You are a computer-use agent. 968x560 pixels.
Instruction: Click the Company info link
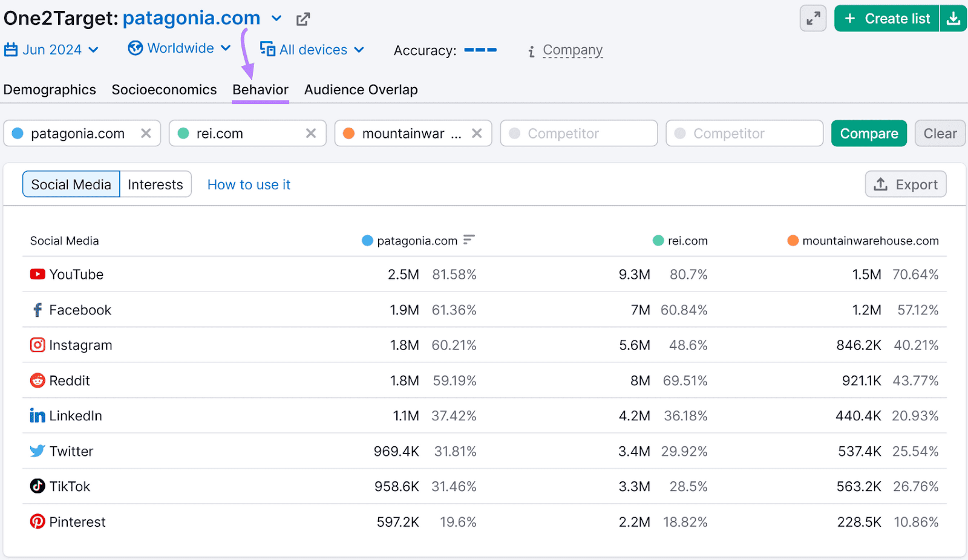point(572,50)
